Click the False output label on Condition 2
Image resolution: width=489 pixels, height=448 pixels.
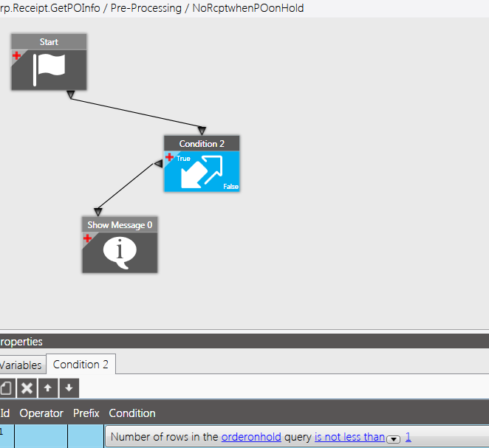(x=230, y=186)
